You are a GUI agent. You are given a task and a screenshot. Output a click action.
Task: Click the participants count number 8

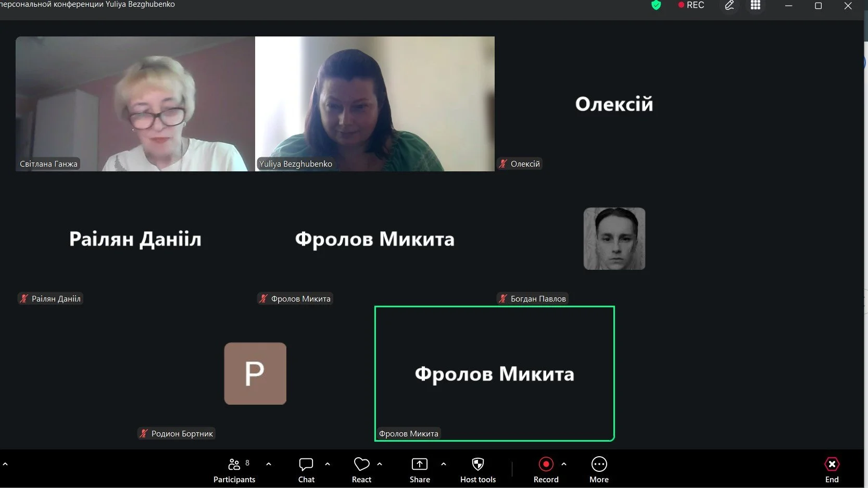click(x=247, y=462)
